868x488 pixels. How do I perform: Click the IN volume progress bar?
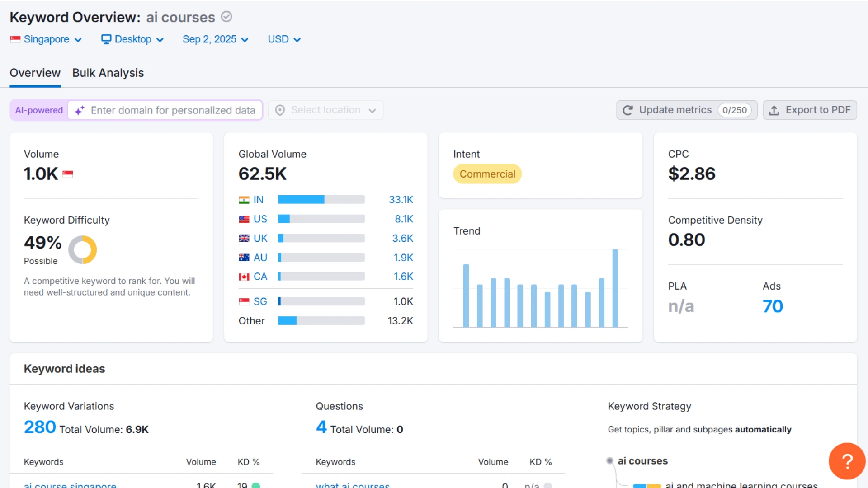321,200
